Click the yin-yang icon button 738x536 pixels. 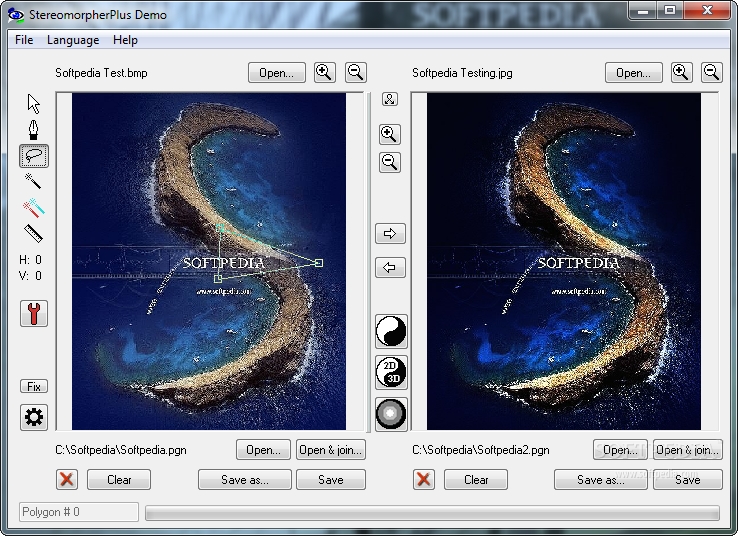(x=391, y=331)
